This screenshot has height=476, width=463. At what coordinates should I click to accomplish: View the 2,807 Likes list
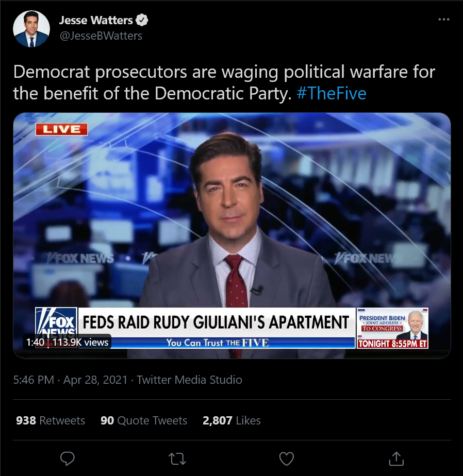(231, 420)
